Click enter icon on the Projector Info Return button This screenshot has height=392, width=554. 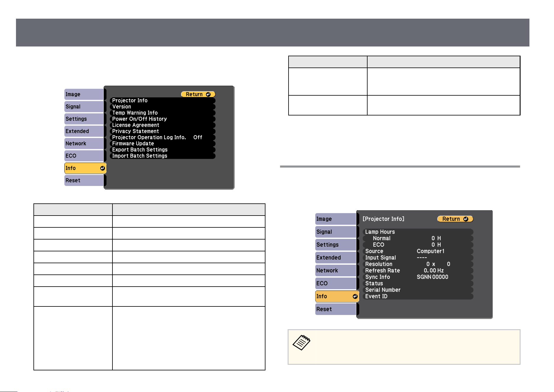click(x=466, y=219)
